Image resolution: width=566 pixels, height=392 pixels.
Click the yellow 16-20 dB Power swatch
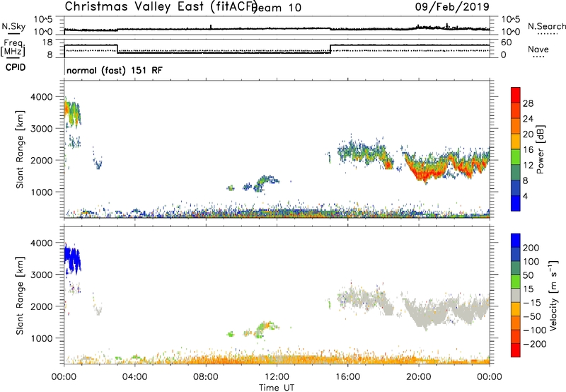tap(516, 141)
